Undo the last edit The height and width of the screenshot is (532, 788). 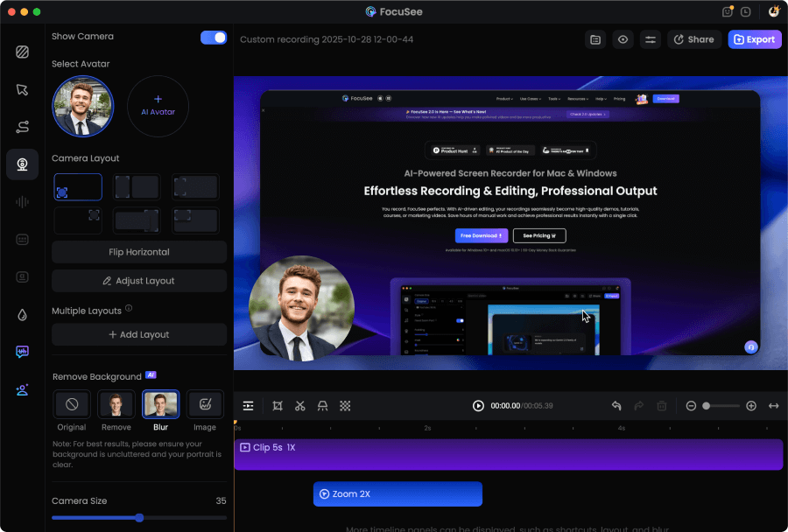tap(616, 406)
